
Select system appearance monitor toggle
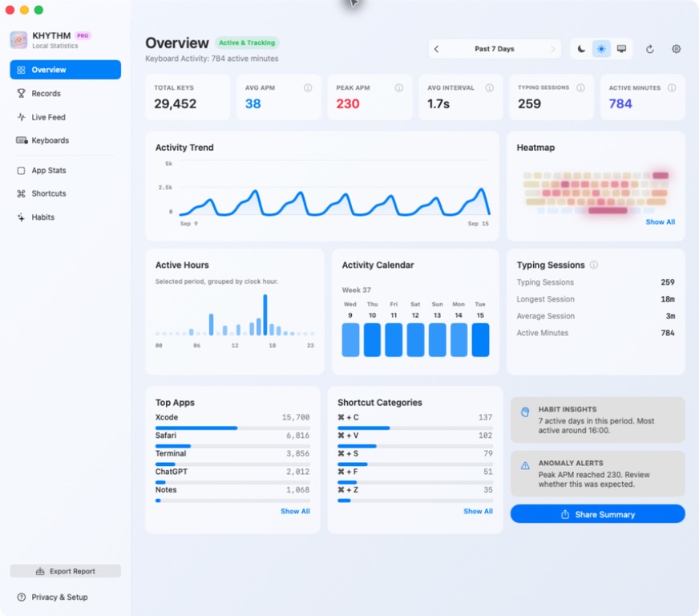pyautogui.click(x=621, y=49)
